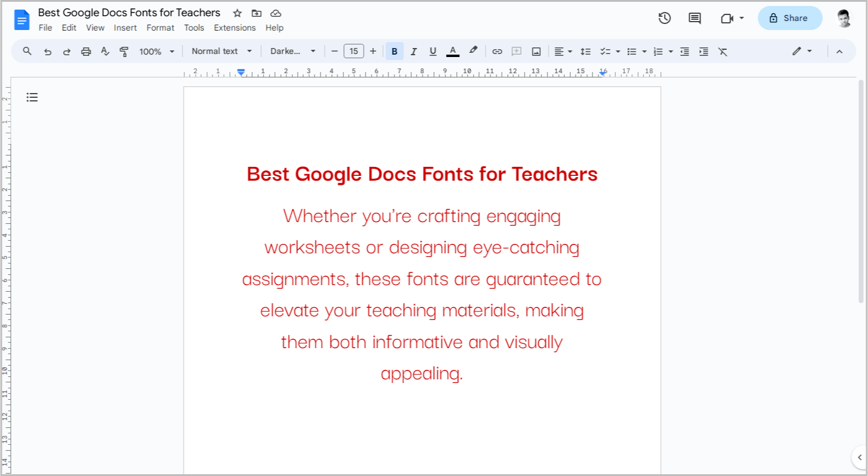The width and height of the screenshot is (868, 476).
Task: Insert a link using the toolbar icon
Action: tap(497, 51)
